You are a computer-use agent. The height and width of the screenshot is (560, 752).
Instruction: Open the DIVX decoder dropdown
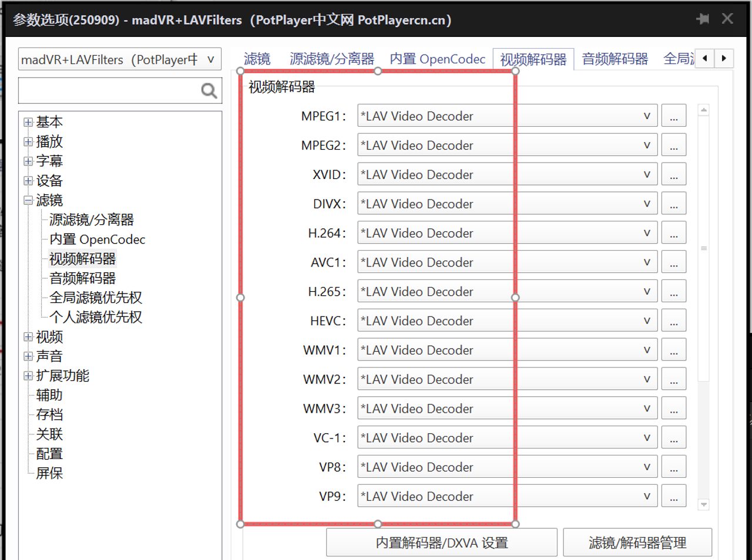[508, 204]
